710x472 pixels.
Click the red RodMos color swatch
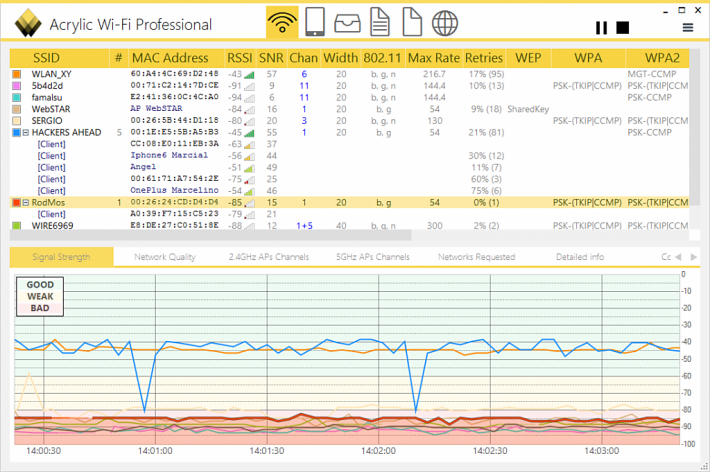[17, 202]
